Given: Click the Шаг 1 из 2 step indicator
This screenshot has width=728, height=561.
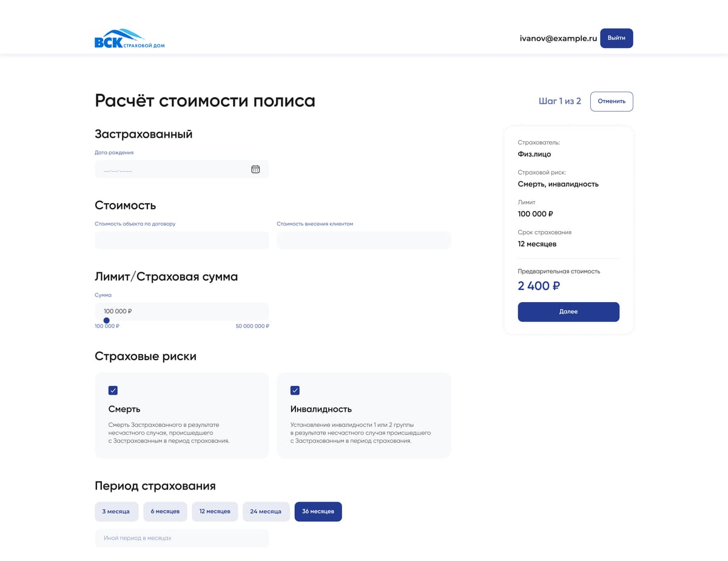Looking at the screenshot, I should click(560, 101).
